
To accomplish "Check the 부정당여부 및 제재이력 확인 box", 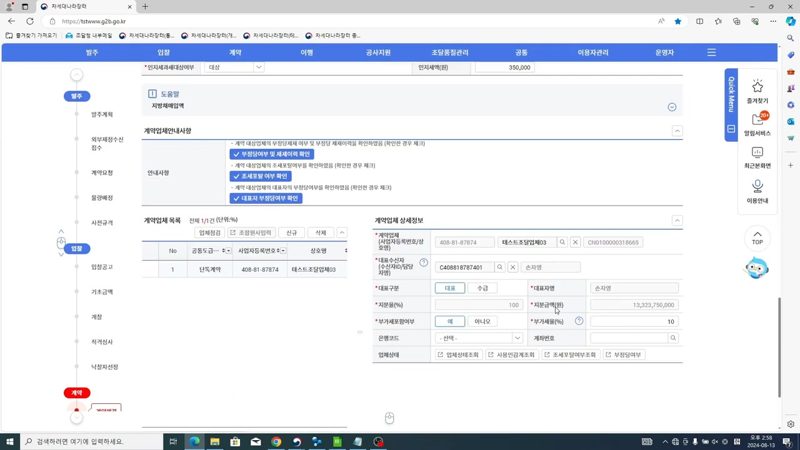I will [272, 154].
